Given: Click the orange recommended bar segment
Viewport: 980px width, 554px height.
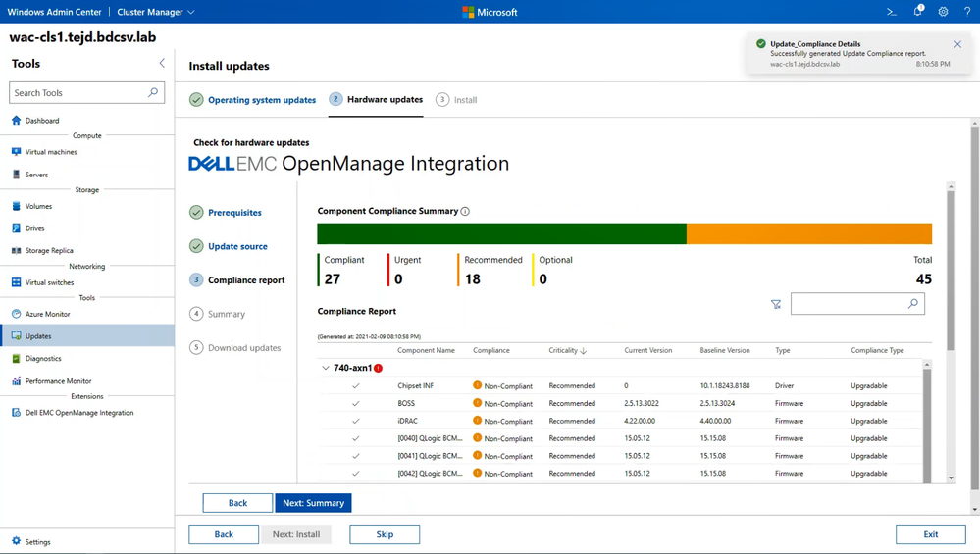Looking at the screenshot, I should 809,233.
